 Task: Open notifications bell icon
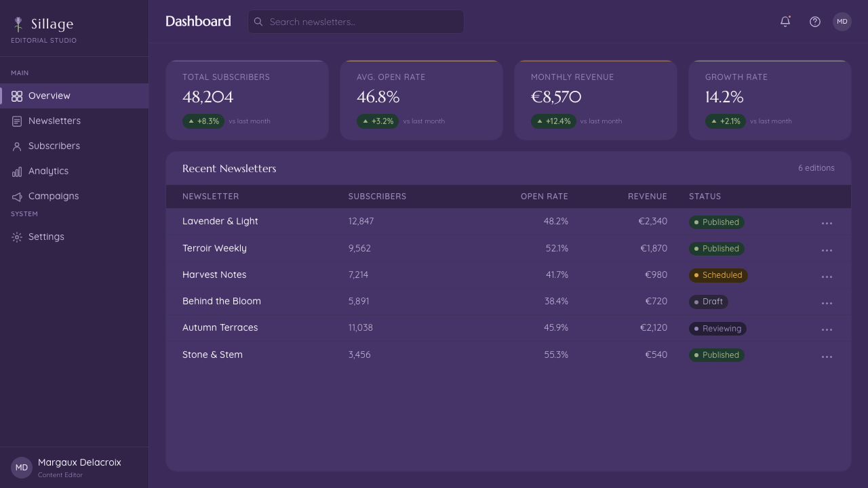point(785,22)
